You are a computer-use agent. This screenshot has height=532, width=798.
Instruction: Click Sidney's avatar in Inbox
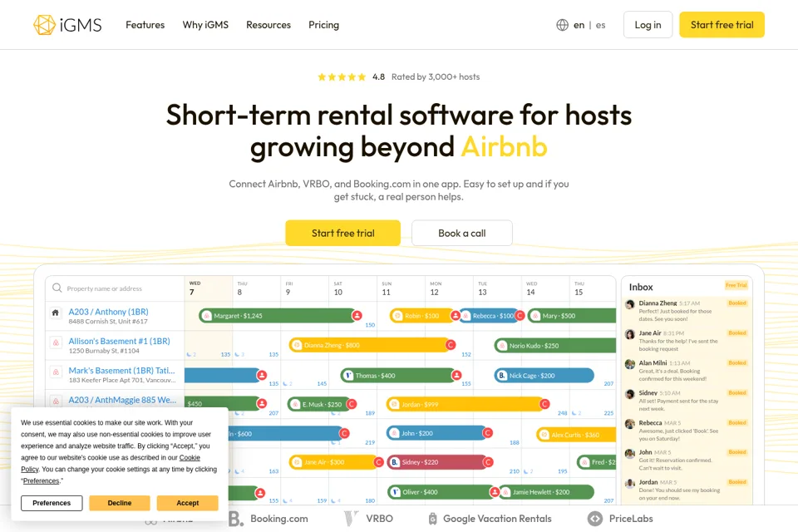[630, 394]
